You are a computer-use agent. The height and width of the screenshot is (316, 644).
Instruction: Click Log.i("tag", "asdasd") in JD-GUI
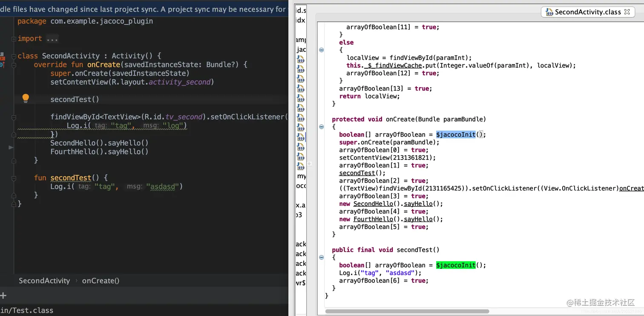pos(380,273)
